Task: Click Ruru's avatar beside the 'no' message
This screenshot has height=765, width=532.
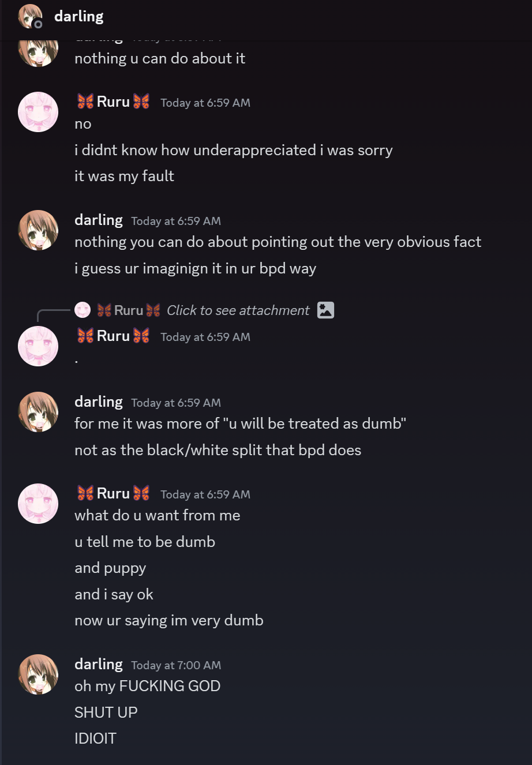Action: point(38,111)
